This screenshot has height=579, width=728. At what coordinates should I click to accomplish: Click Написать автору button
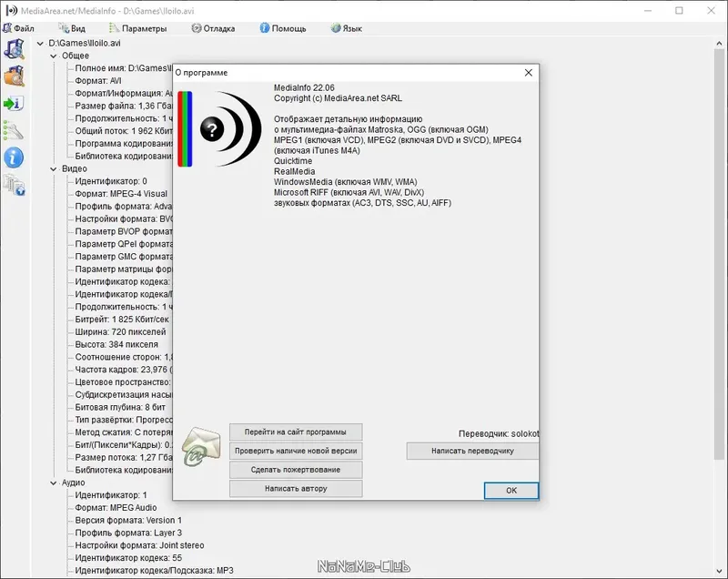[296, 489]
